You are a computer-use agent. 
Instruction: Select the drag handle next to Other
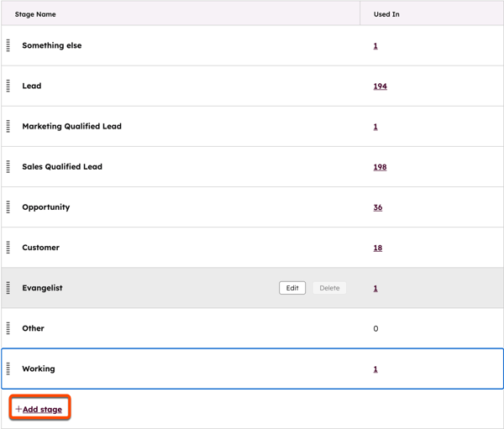pos(8,328)
